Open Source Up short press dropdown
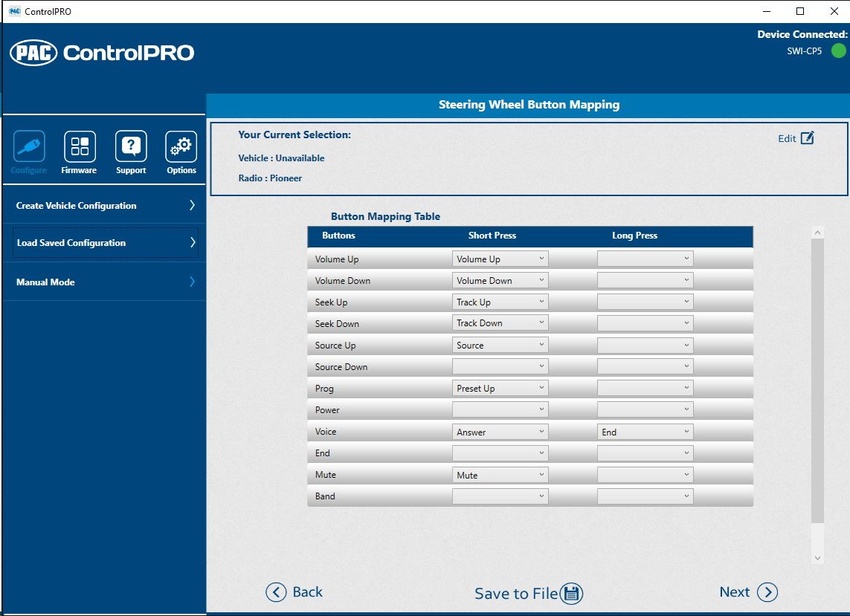Screen dimensions: 850x616 [500, 345]
